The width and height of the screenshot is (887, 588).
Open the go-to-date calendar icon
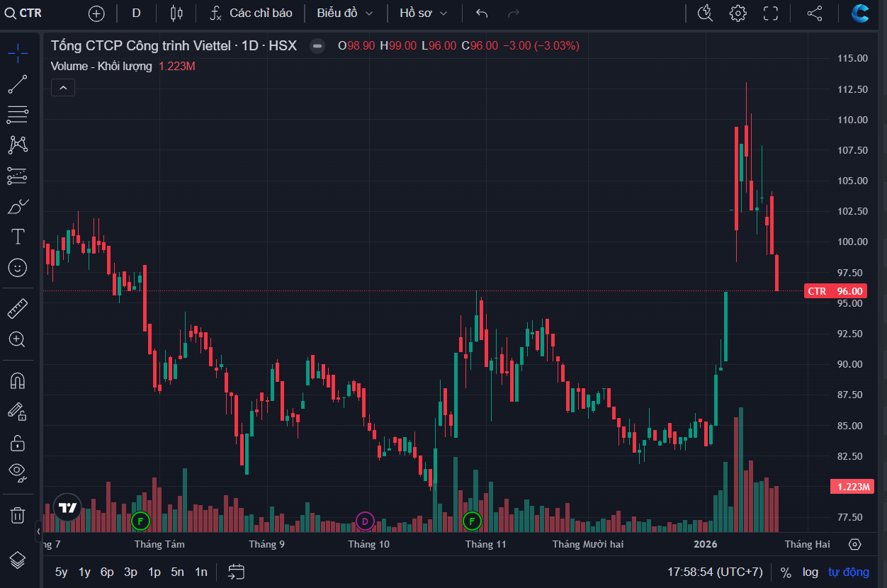coord(236,572)
